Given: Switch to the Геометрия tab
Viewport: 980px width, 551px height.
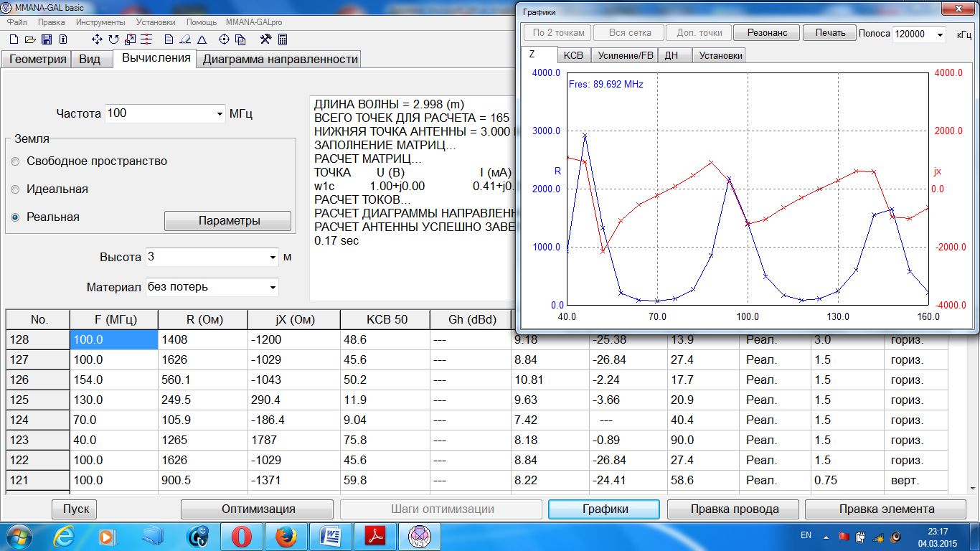Looking at the screenshot, I should tap(37, 60).
